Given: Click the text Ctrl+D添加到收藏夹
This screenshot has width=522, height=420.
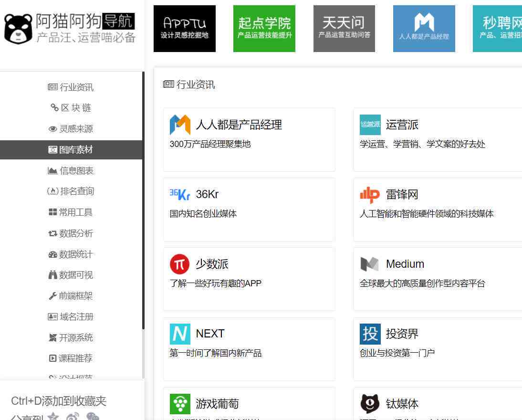Looking at the screenshot, I should coord(59,401).
